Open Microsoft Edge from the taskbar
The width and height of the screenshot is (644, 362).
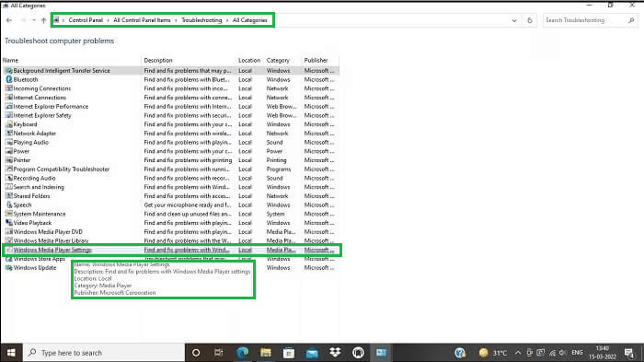click(242, 353)
